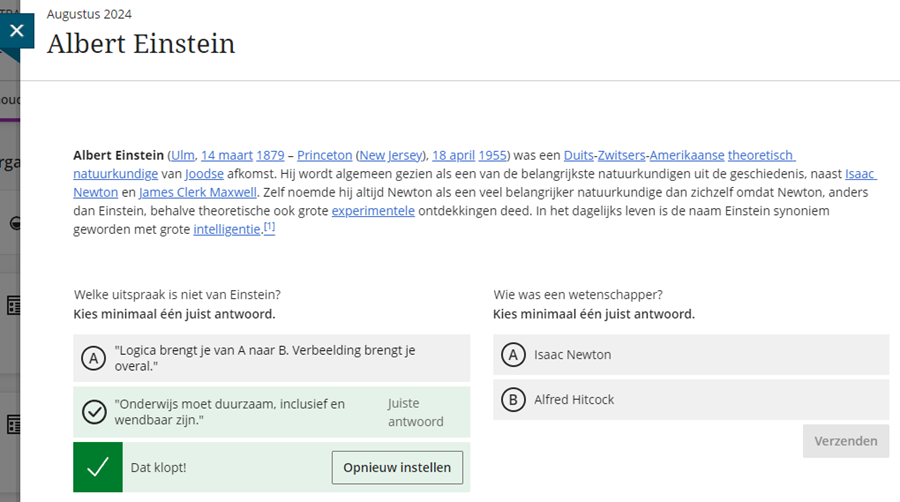
Task: Click the Verzenden button
Action: [x=845, y=441]
